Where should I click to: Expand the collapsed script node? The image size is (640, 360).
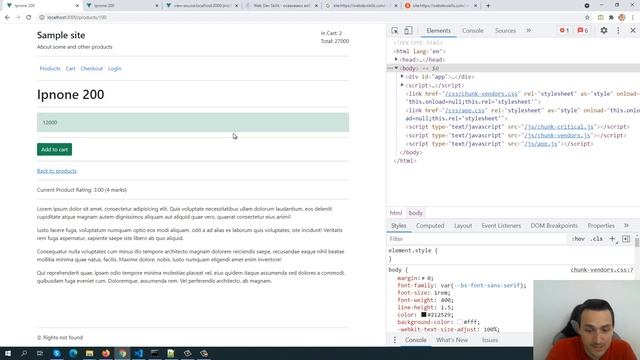click(402, 85)
